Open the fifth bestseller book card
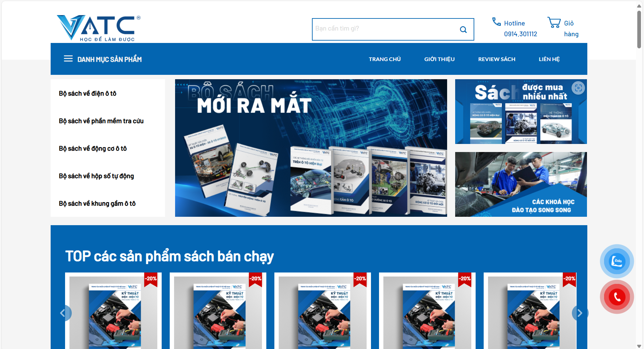644x349 pixels. pos(530,311)
